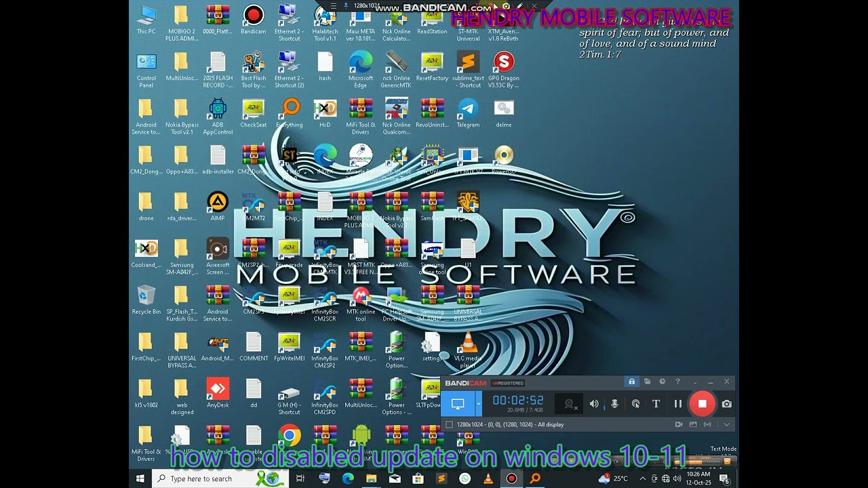
Task: Open the weather 25°C taskbar widget
Action: pos(613,479)
